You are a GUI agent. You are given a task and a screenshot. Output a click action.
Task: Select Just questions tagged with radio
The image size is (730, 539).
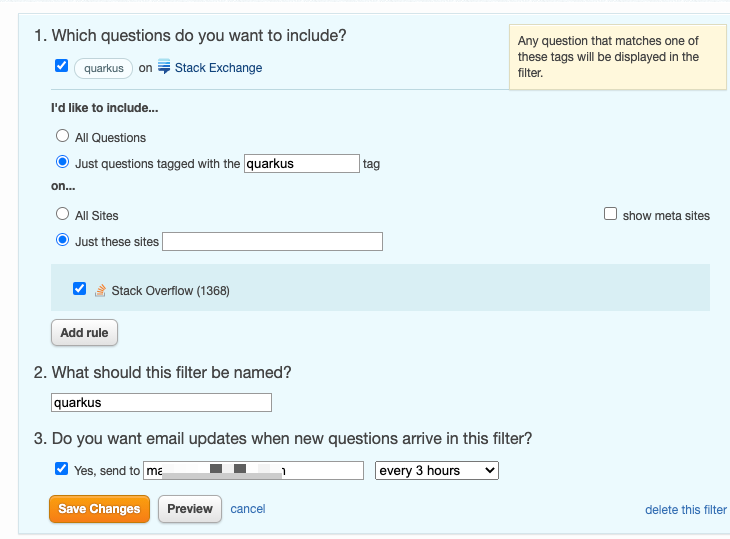pos(63,163)
